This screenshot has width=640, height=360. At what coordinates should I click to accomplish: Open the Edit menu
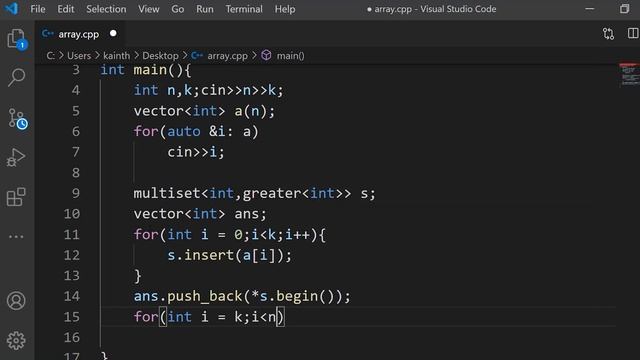(65, 9)
